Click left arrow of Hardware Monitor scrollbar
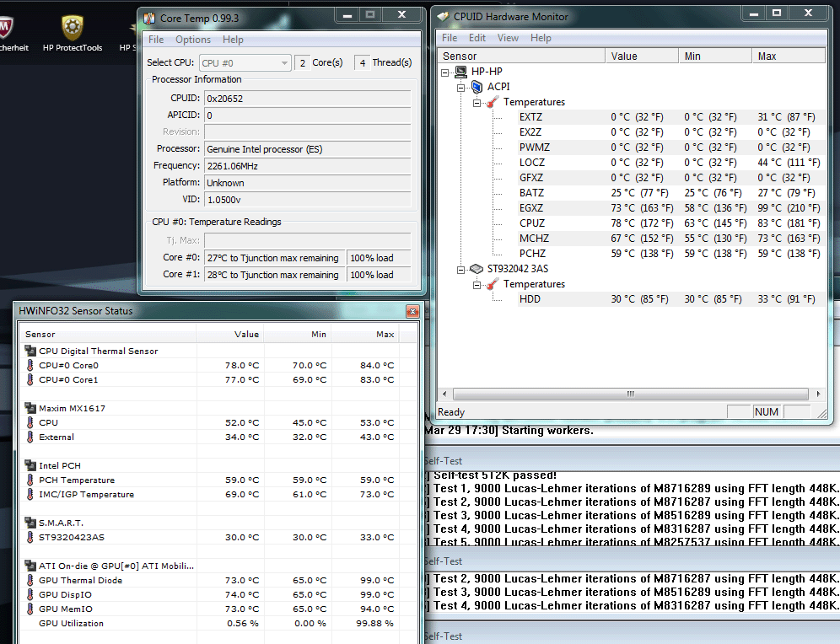Screen dimensions: 840x644 (444, 394)
